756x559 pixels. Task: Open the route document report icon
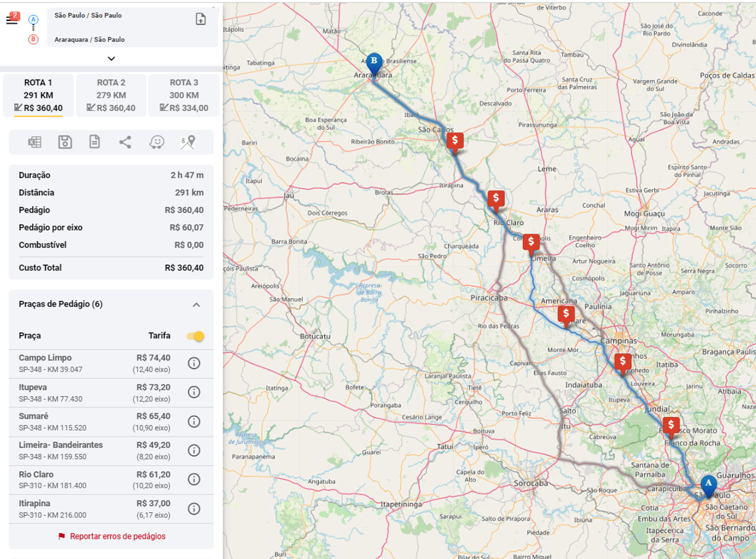tap(94, 142)
